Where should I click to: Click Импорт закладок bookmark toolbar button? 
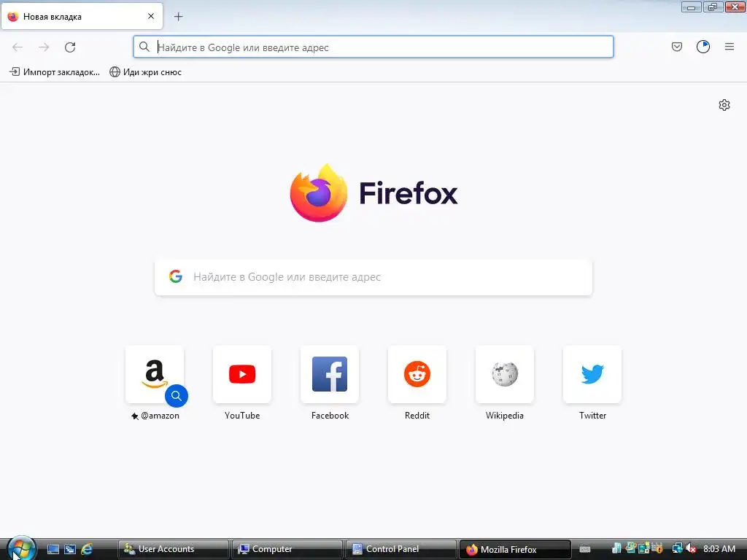55,72
